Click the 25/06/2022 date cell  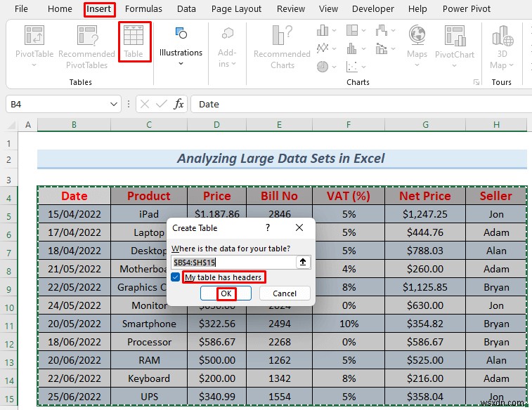click(74, 397)
